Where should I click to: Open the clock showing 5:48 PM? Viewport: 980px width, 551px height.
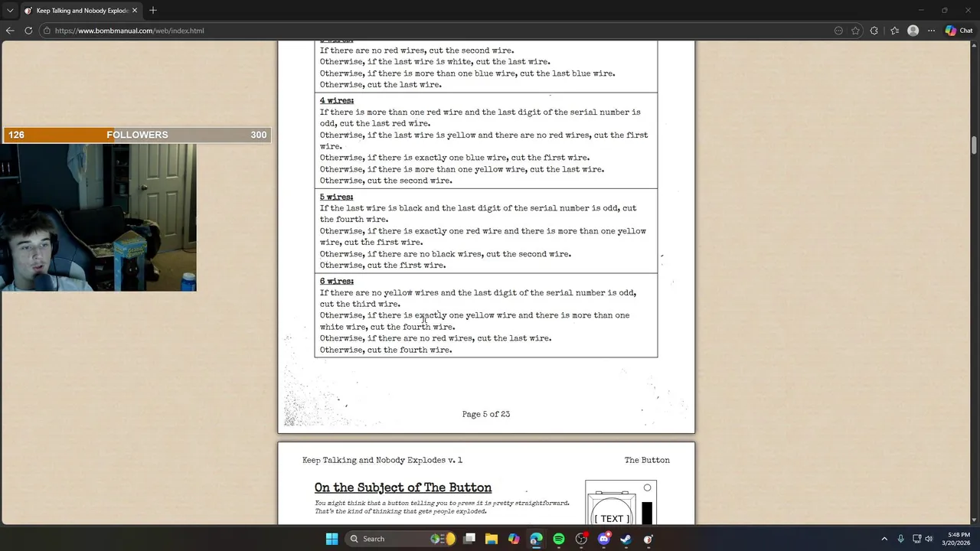pos(955,539)
